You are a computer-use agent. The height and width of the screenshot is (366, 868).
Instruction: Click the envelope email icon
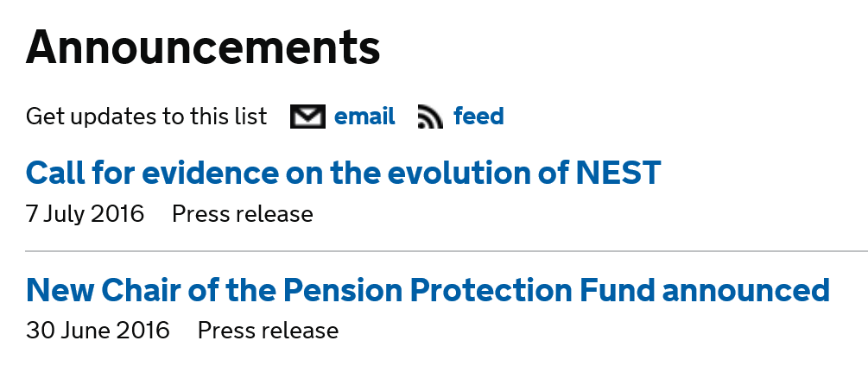coord(307,117)
